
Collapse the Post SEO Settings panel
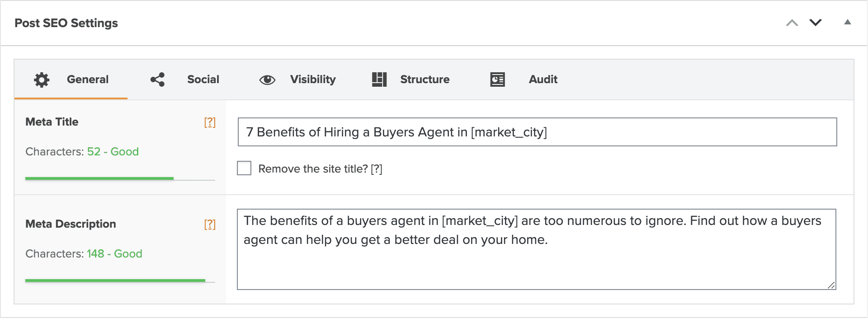pos(848,22)
